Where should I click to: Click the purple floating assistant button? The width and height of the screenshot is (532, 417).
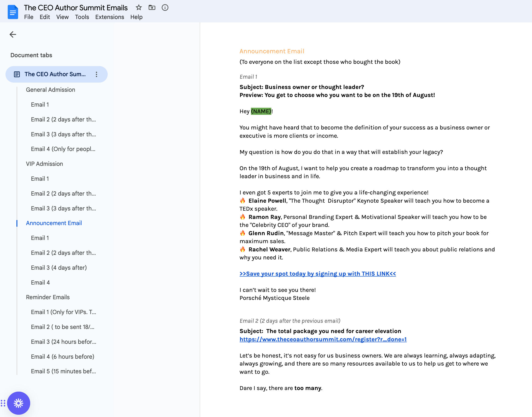click(19, 403)
